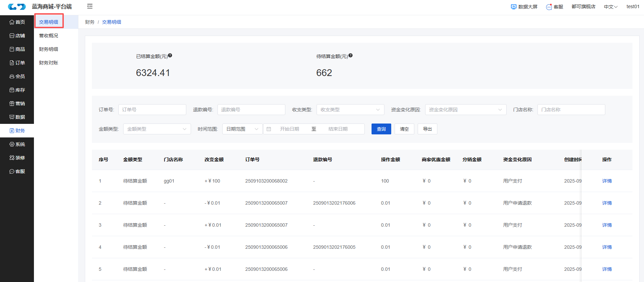Viewport: 644px width, 282px height.
Task: Select the 财务明细 submenu item
Action: (x=56, y=49)
